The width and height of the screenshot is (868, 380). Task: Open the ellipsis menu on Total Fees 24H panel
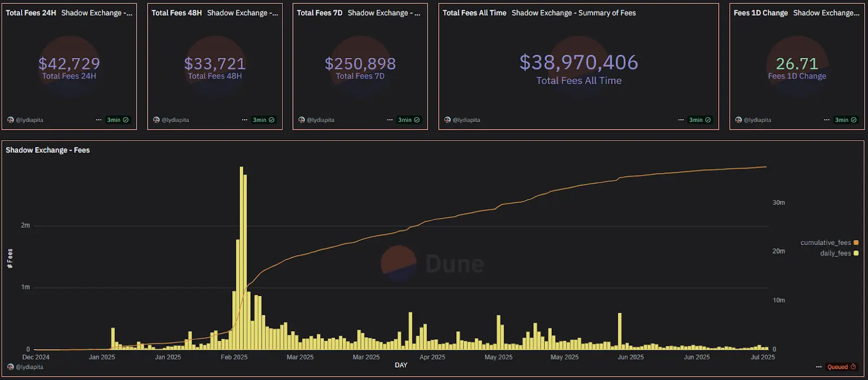(x=99, y=120)
